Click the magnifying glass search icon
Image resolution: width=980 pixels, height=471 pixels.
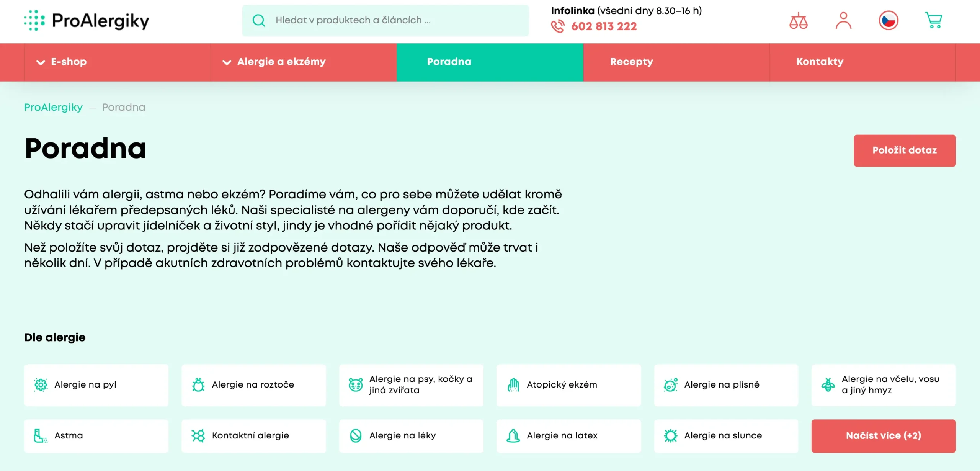258,20
